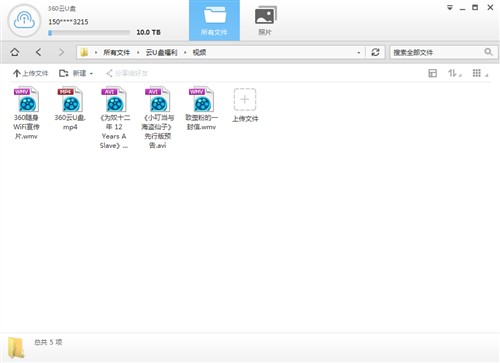Open the sort order menu
This screenshot has width=500, height=363.
click(454, 73)
